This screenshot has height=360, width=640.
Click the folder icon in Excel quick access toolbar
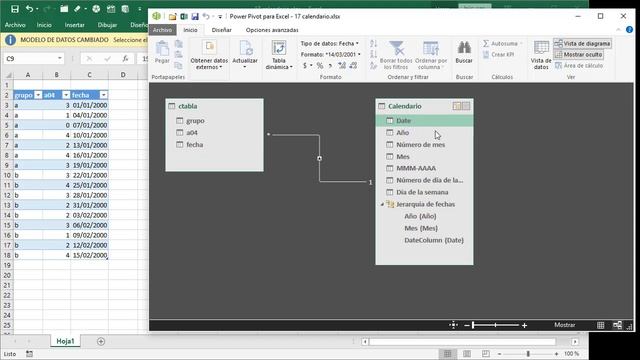coord(64,9)
